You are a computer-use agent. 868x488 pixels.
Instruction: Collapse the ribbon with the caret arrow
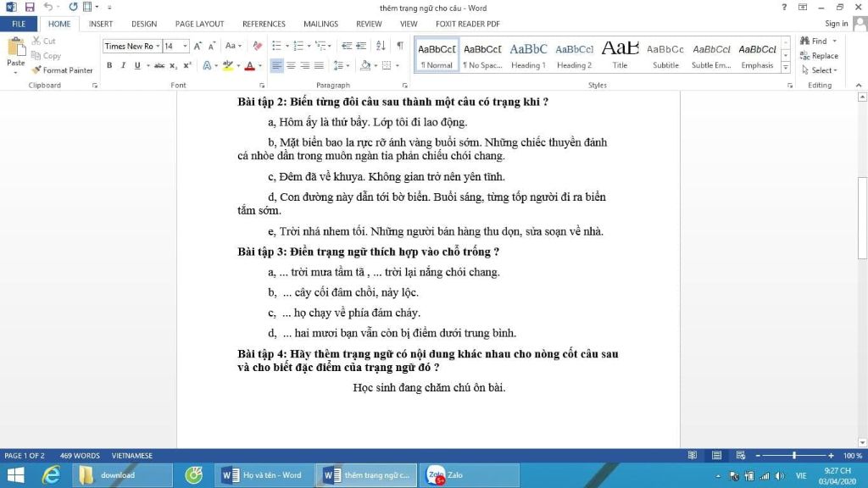click(859, 86)
